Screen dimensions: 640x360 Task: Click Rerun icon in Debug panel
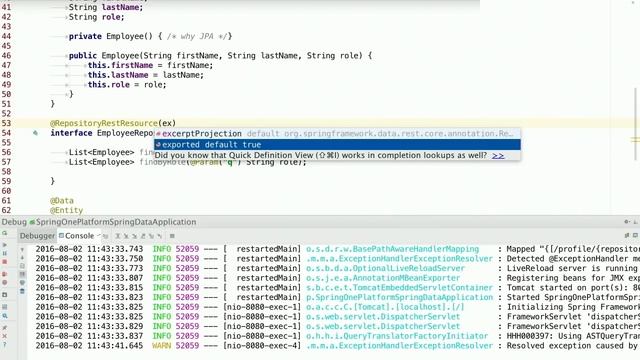click(x=4, y=233)
